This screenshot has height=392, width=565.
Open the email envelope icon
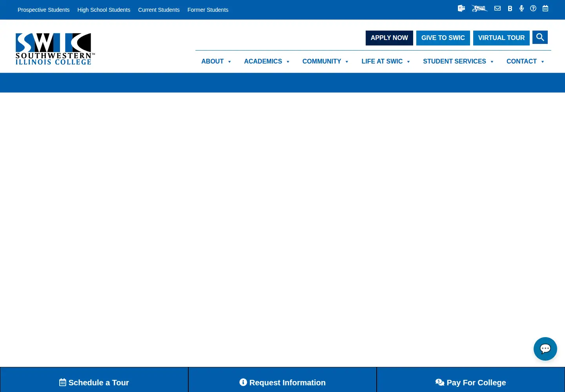pyautogui.click(x=498, y=8)
